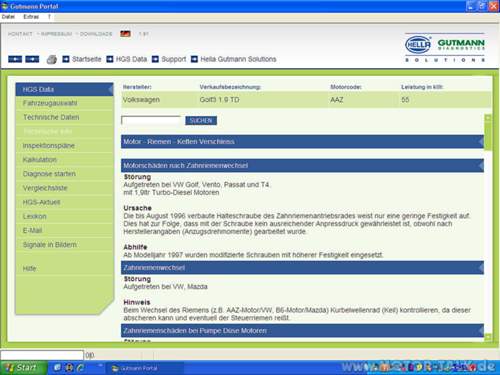Select Diagnose starten in the sidebar
The image size is (500, 375).
point(64,174)
